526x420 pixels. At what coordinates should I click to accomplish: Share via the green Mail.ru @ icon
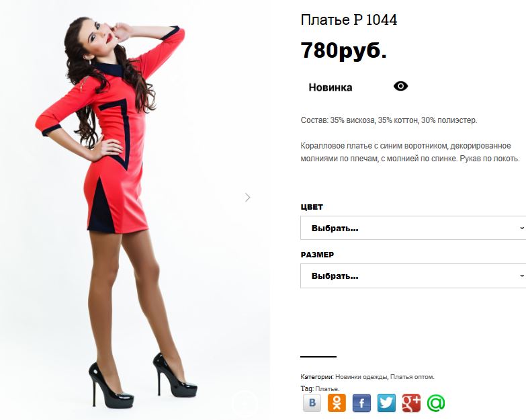(436, 403)
